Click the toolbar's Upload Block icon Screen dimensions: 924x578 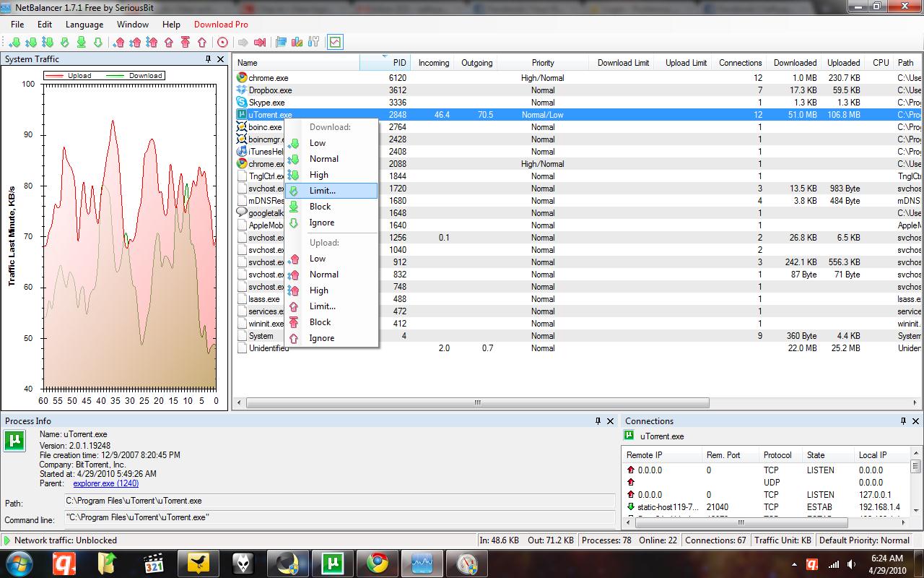tap(186, 43)
